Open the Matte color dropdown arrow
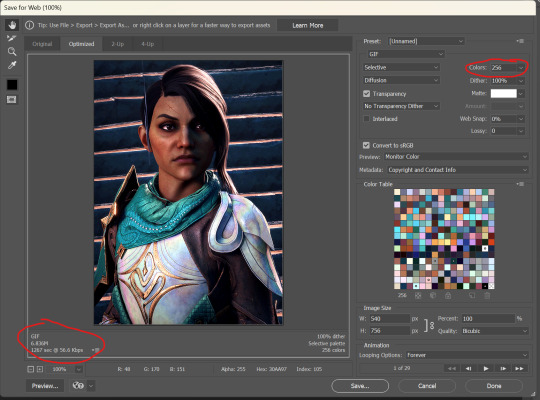540x400 pixels. (x=521, y=93)
